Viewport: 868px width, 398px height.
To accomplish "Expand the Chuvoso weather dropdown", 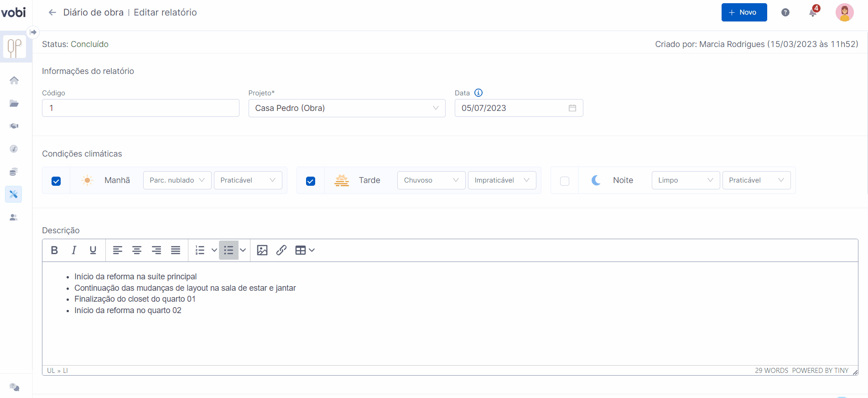I will (431, 180).
